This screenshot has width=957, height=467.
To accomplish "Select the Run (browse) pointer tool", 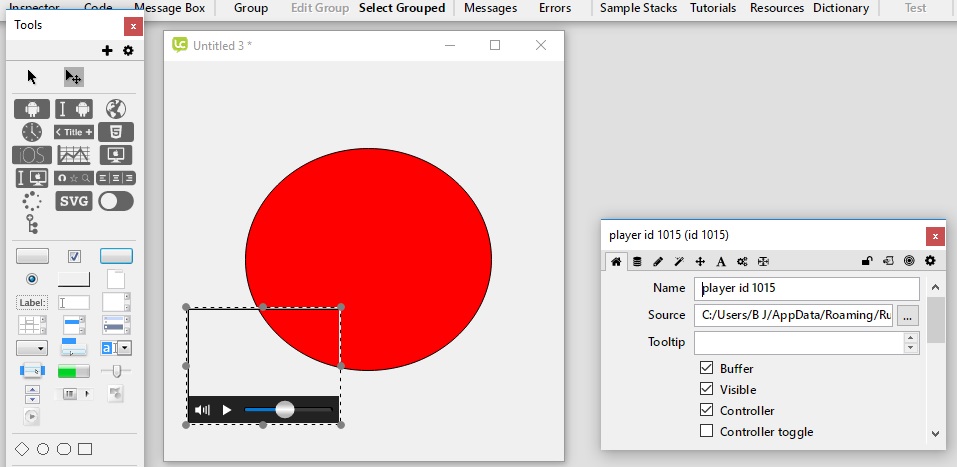I will (32, 77).
